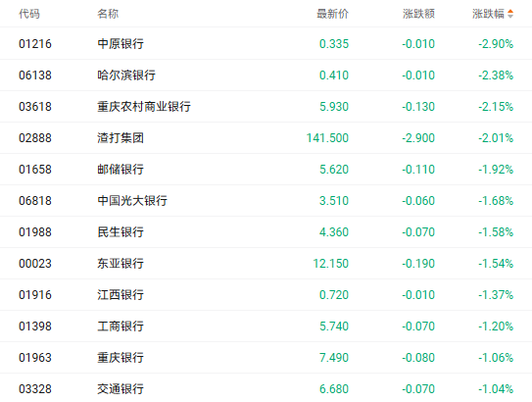Click the 涨跌额 column header

[418, 14]
